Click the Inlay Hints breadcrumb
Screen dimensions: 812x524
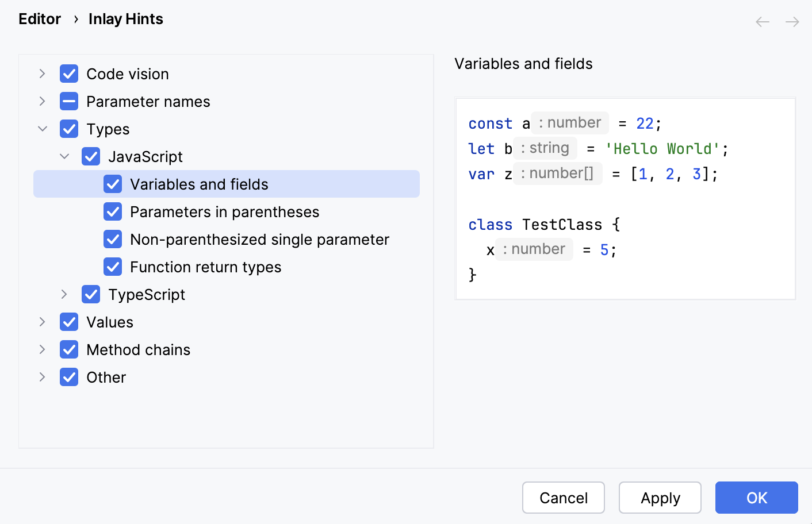[125, 19]
